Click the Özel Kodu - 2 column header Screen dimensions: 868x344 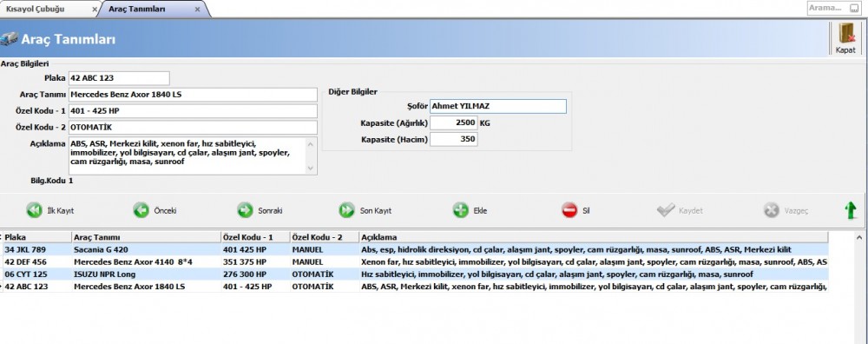point(325,237)
